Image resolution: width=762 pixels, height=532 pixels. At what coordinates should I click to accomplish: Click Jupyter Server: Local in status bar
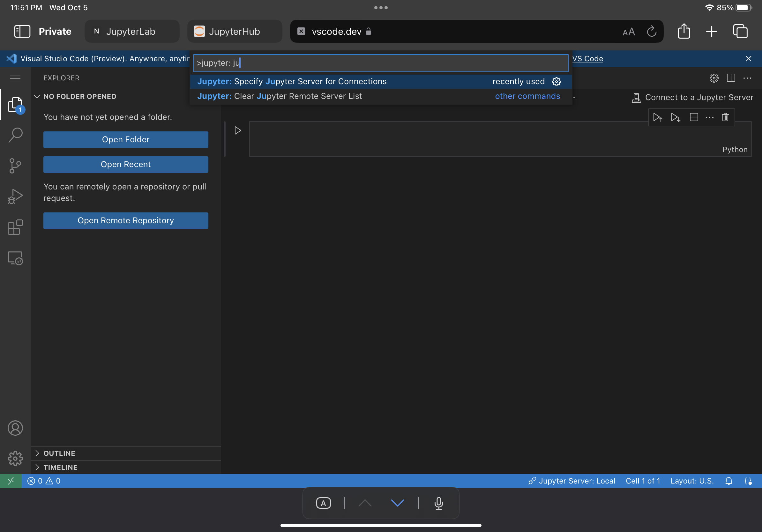pyautogui.click(x=571, y=481)
